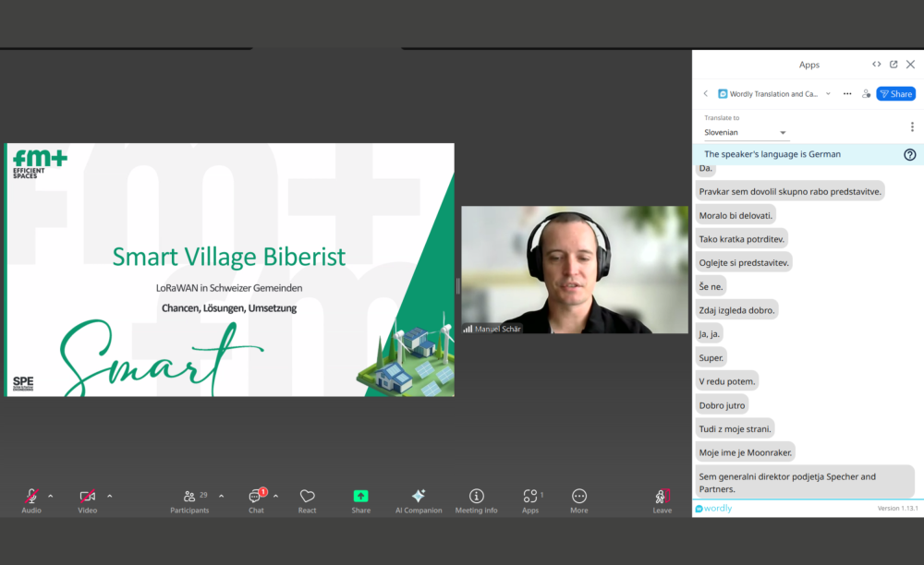
Task: Click the caption "Zdaj izgleda dobro."
Action: point(736,310)
